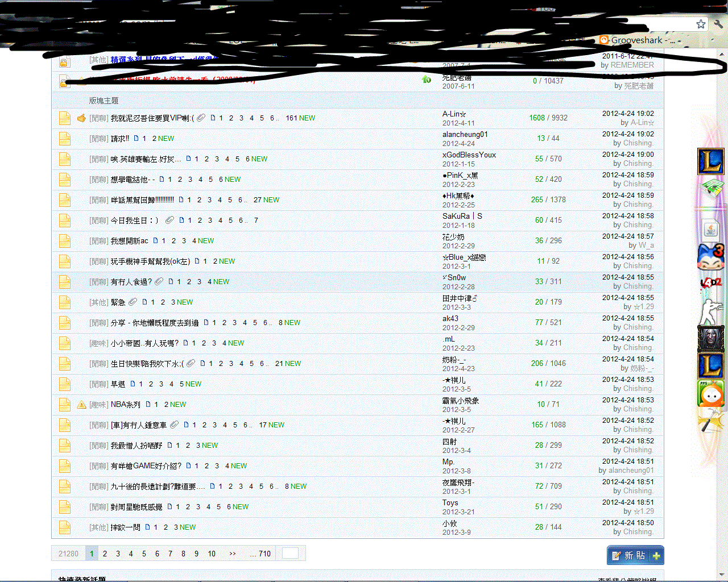The height and width of the screenshot is (582, 728).
Task: Open thread 我就泥忍吾住要買VIP喇
Action: point(152,118)
